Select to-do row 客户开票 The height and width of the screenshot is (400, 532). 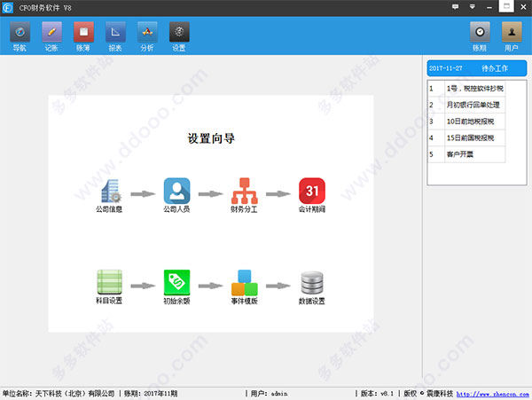(466, 154)
